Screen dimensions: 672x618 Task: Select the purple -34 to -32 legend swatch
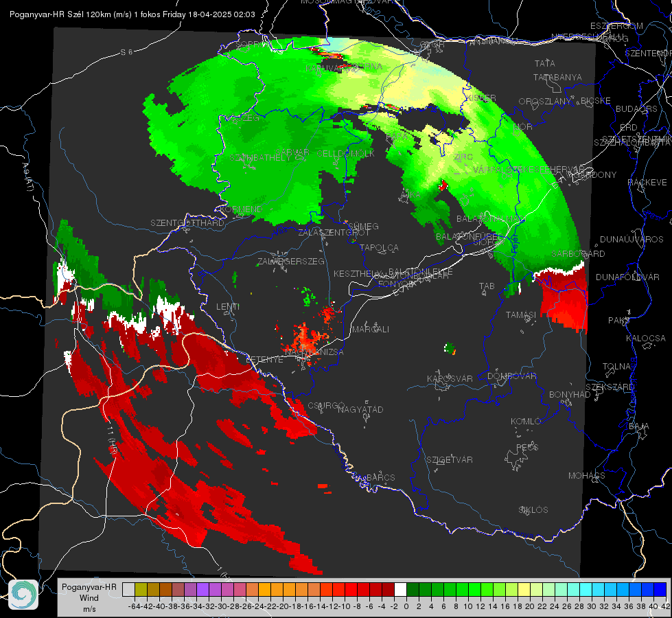click(202, 589)
